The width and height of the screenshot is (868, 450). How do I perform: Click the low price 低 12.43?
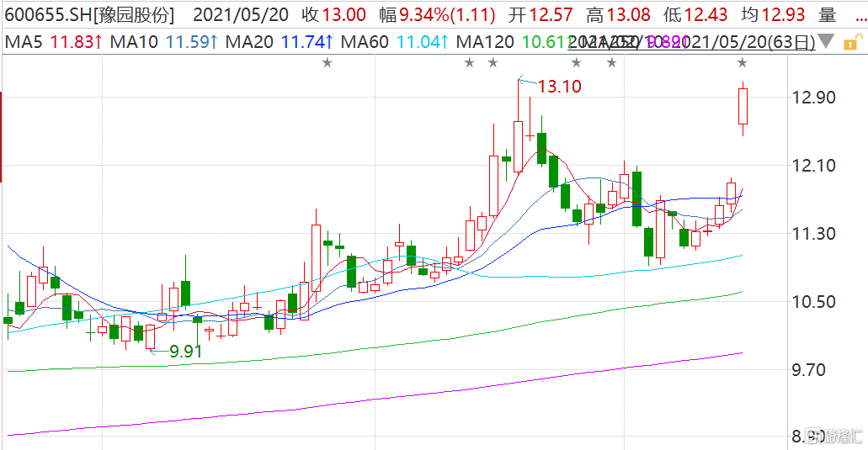tap(695, 15)
